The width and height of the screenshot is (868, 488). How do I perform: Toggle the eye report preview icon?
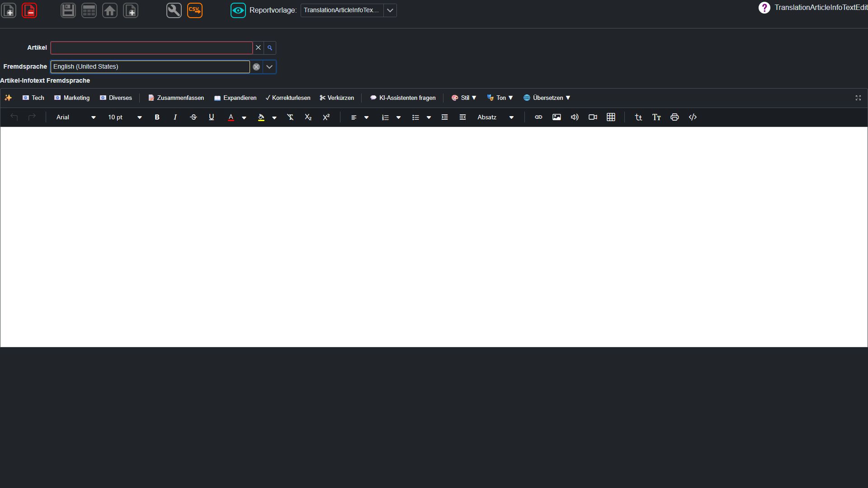pos(238,10)
